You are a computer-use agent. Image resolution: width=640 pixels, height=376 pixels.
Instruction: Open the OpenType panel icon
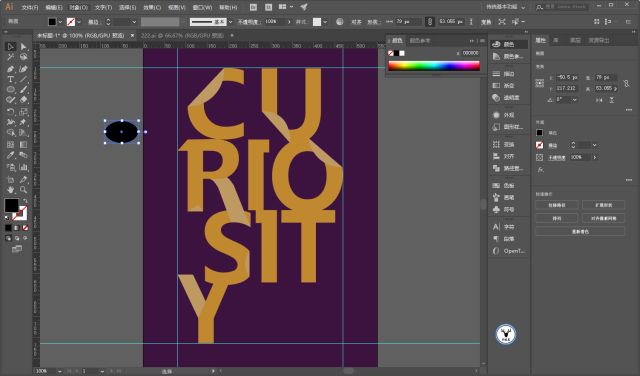[x=509, y=251]
